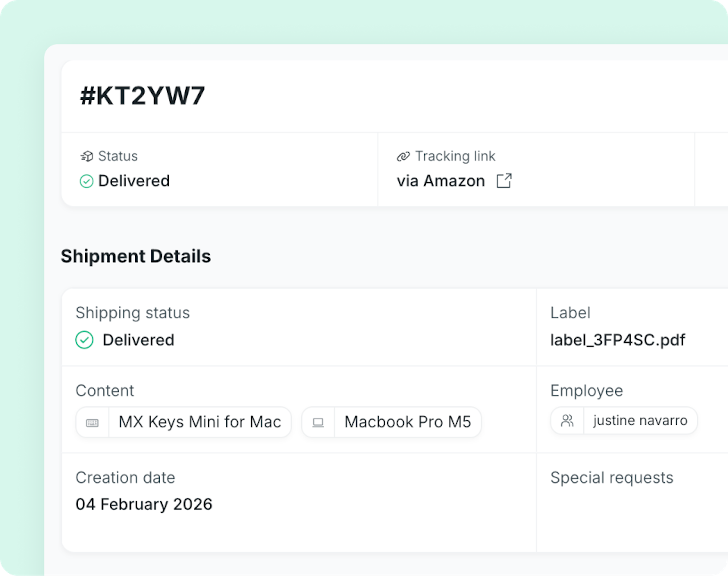Click the keyboard icon in MX Keys chip
728x576 pixels.
coord(93,423)
